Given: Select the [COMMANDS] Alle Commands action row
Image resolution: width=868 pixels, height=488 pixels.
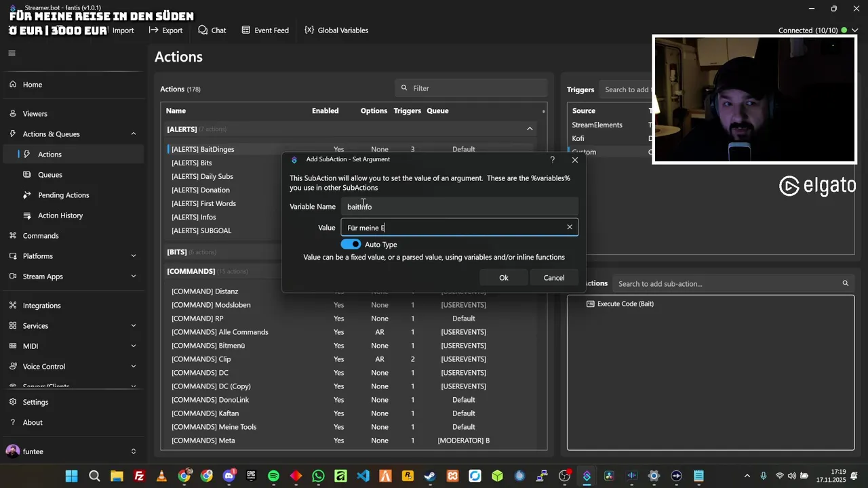Looking at the screenshot, I should pos(350,332).
